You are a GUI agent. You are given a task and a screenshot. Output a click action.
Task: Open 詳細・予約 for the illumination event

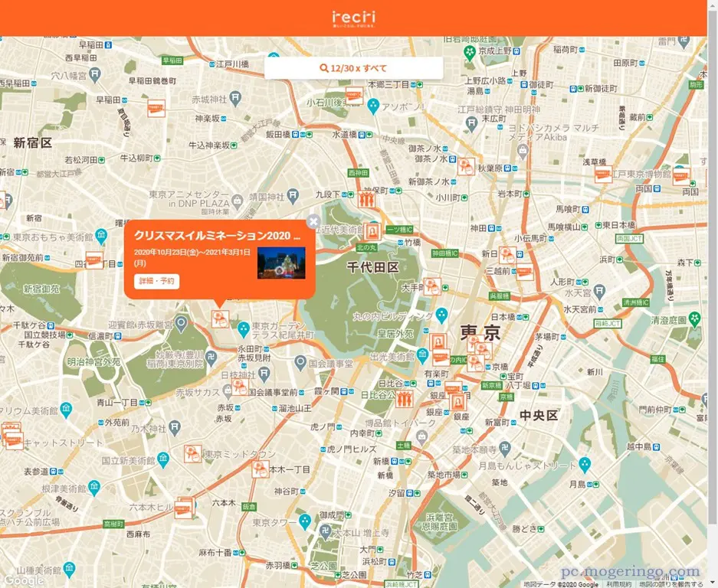pyautogui.click(x=156, y=281)
